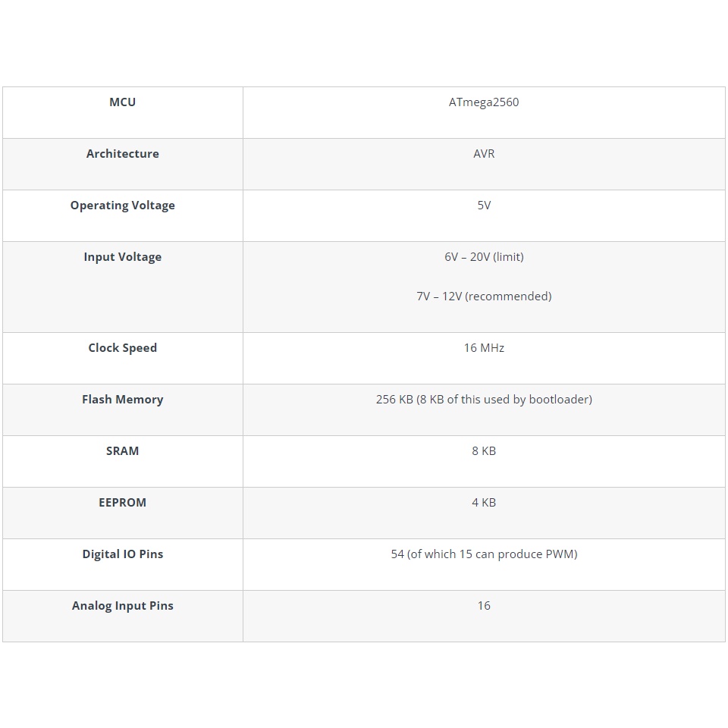
Task: Select the 5V operating voltage value
Action: pos(484,206)
